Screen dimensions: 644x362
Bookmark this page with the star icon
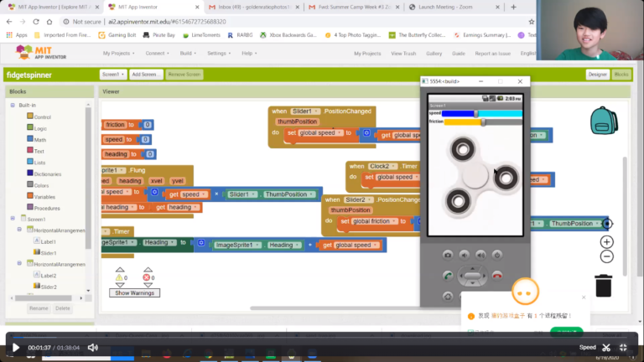[532, 22]
